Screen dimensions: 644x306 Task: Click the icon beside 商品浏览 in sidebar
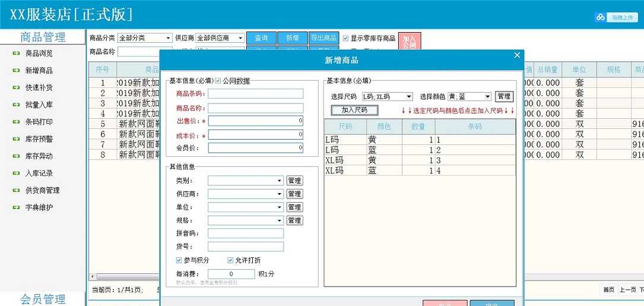[x=16, y=53]
